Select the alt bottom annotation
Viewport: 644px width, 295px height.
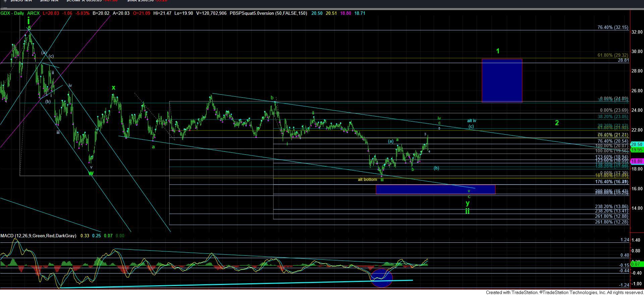pyautogui.click(x=367, y=180)
